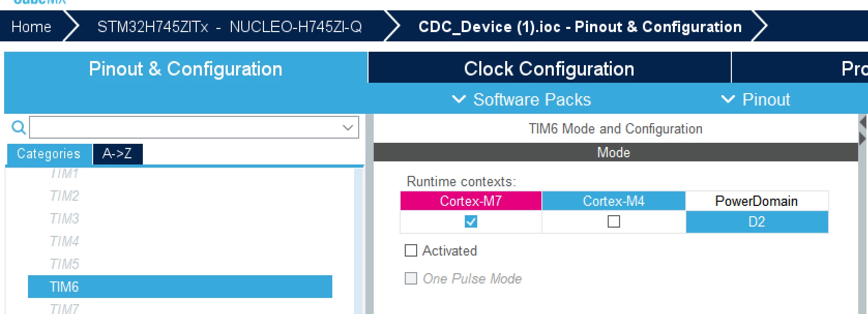Switch to the A->Z tab
Screen dimensions: 868x314
117,154
